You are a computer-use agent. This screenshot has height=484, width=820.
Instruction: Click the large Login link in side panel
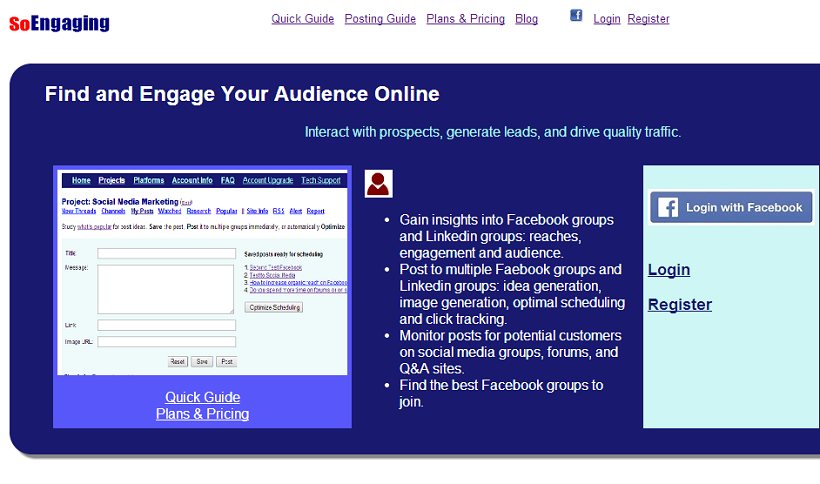669,270
